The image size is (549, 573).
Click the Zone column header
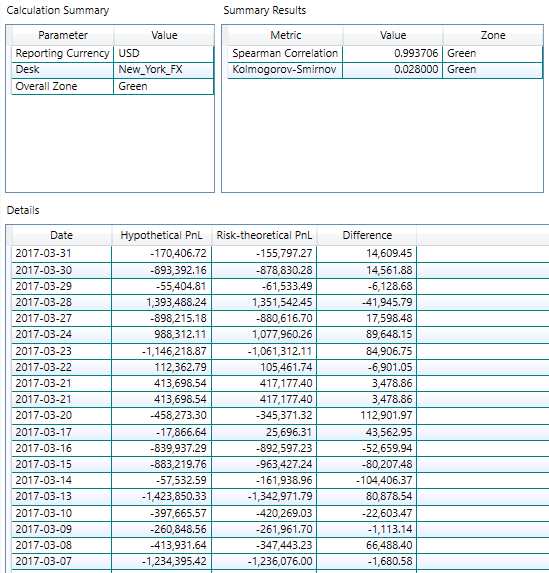click(493, 35)
